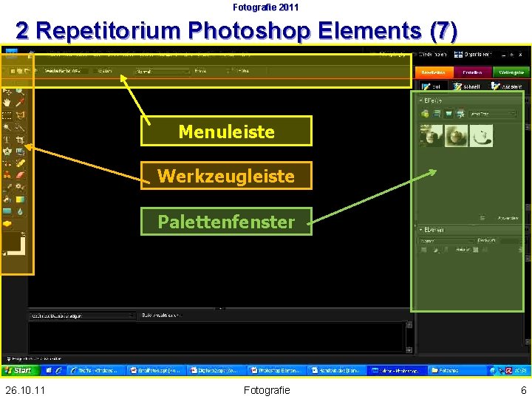Hide the project bin via bottom label
532x399 pixels.
[x=34, y=358]
